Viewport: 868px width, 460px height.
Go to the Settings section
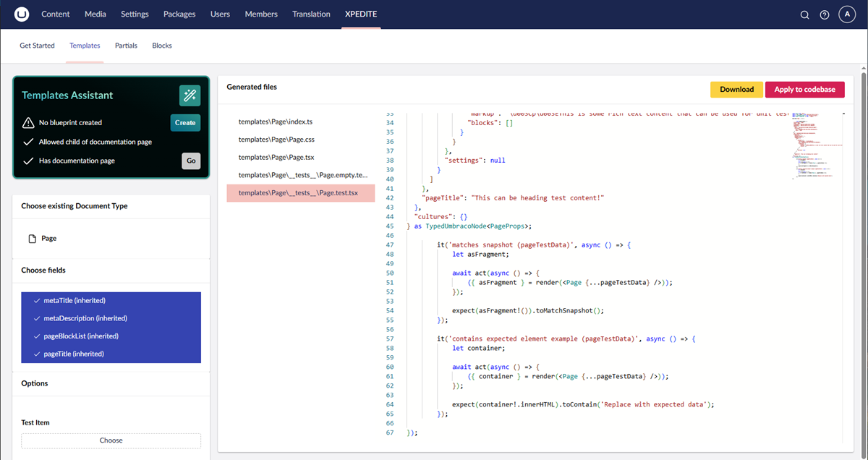pos(135,14)
